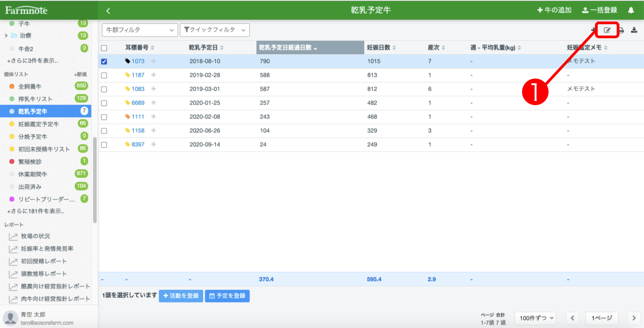Open 妊娠率と発情発見率 report

(x=47, y=249)
